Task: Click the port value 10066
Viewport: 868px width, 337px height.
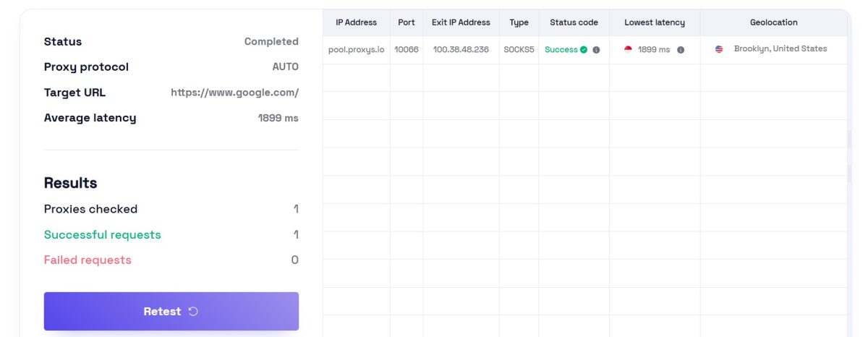Action: (407, 50)
